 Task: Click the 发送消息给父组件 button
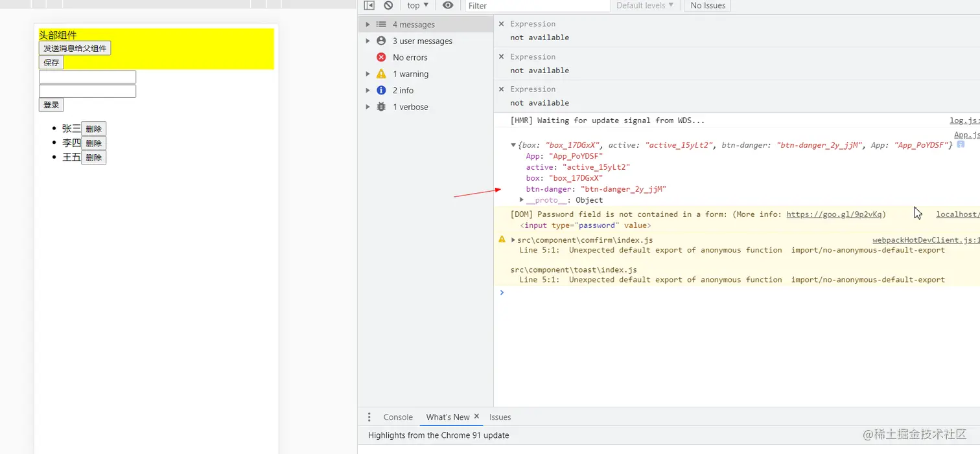click(75, 49)
